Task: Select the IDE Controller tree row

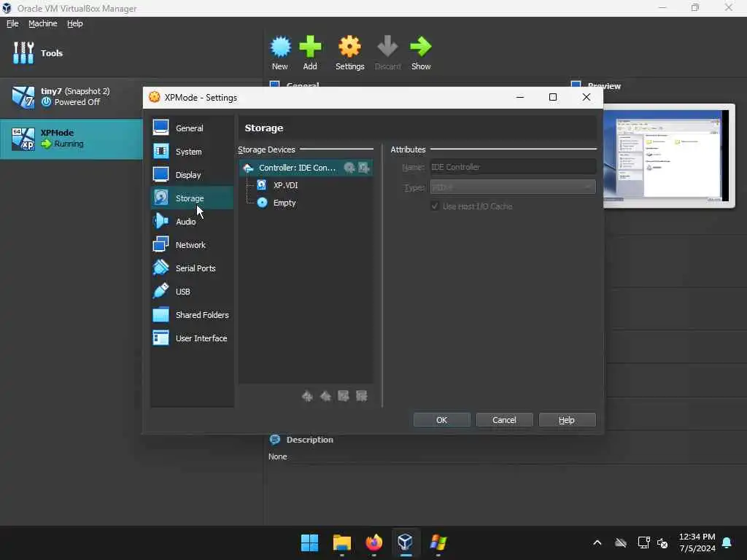Action: [306, 168]
